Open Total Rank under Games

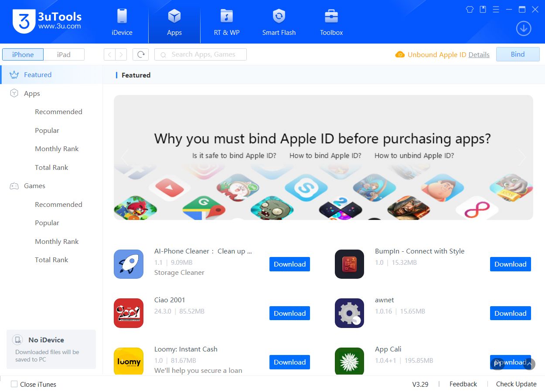point(51,260)
